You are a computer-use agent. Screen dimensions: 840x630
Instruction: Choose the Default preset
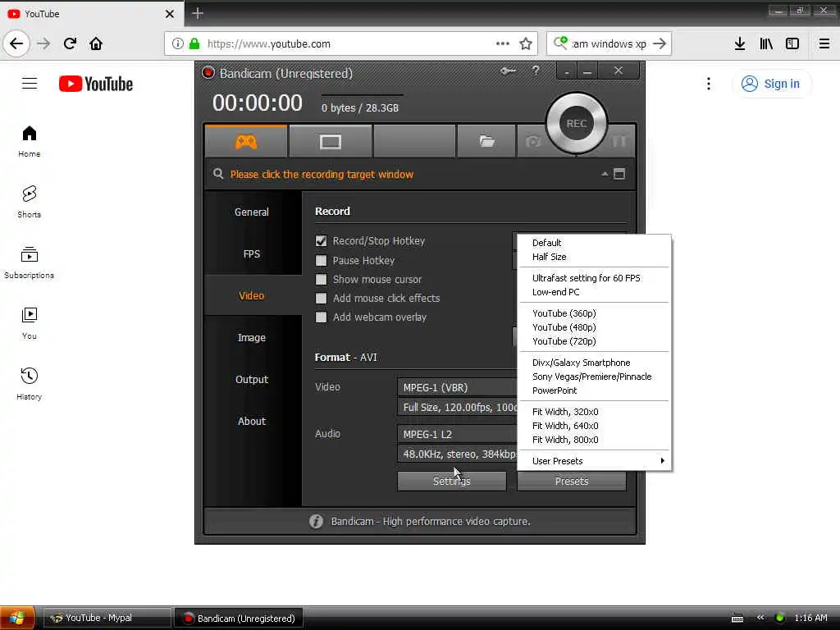[x=594, y=243]
